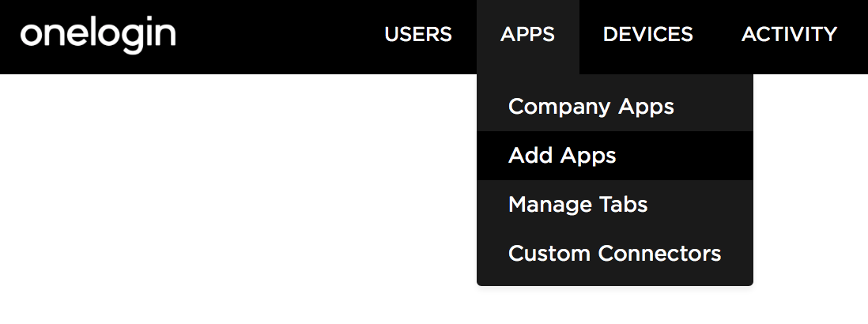Click the APPS top navigation item
Screen dimensions: 868x324
527,35
